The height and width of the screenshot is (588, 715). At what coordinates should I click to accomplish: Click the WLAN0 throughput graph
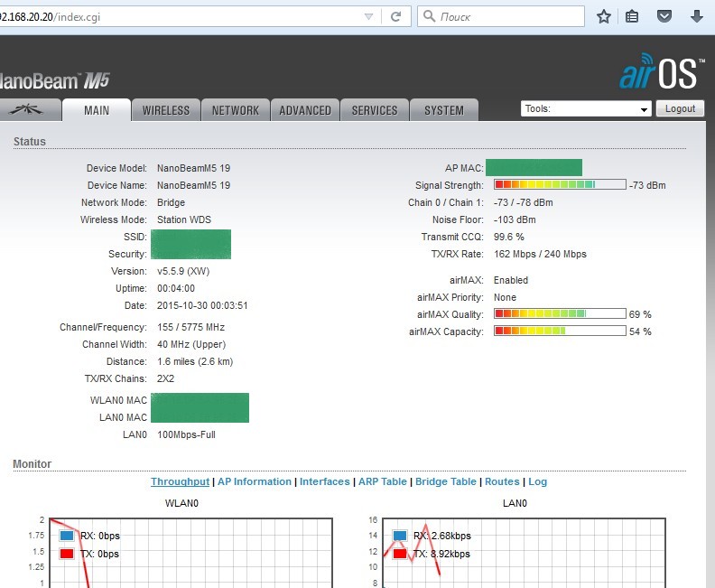pos(190,553)
